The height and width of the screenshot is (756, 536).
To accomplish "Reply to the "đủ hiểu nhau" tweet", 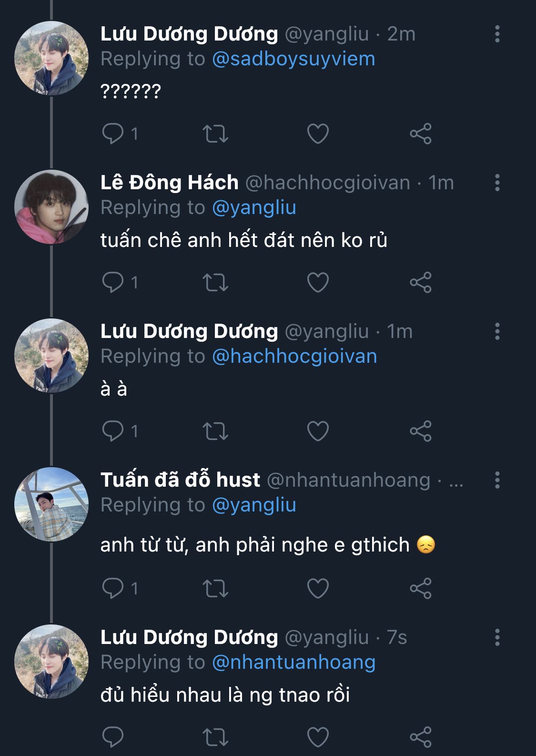I will click(113, 737).
